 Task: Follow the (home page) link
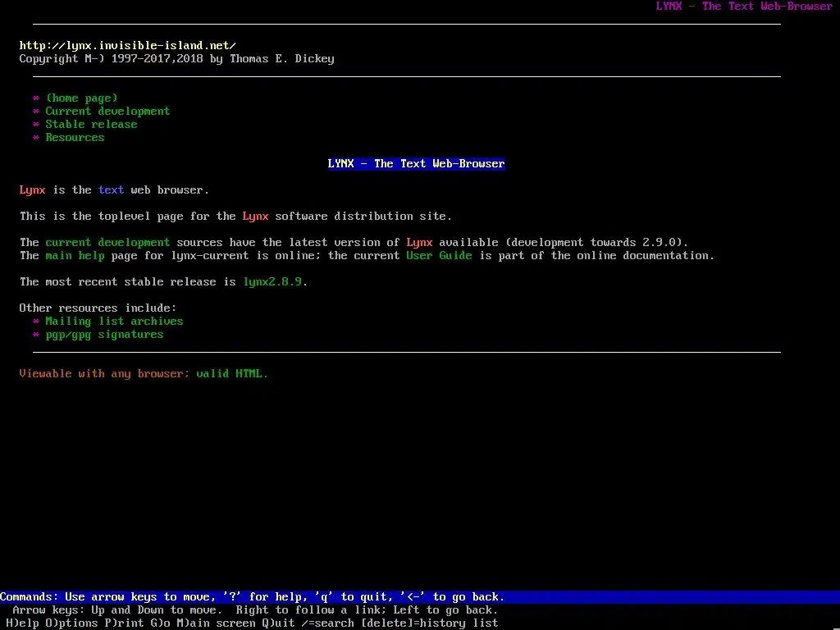pos(81,98)
